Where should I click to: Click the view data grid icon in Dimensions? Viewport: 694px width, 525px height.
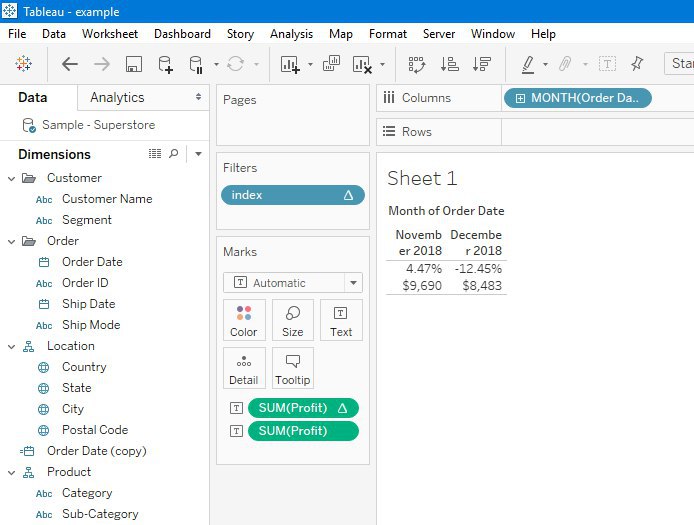(x=155, y=154)
